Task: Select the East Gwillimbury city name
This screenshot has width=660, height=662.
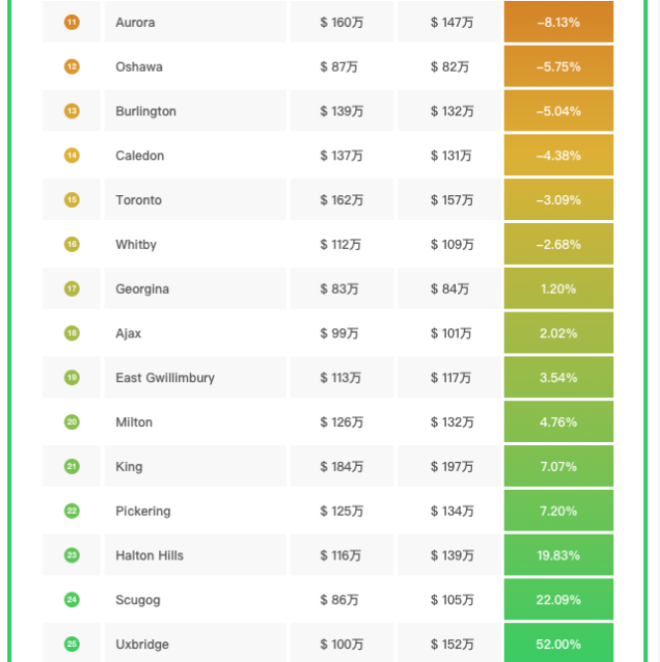Action: (164, 378)
